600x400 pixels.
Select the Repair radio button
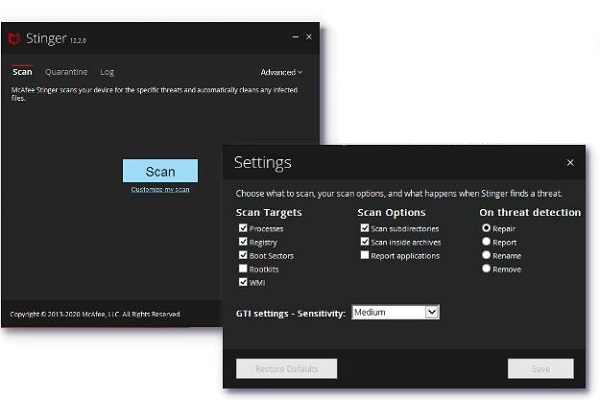click(x=486, y=228)
